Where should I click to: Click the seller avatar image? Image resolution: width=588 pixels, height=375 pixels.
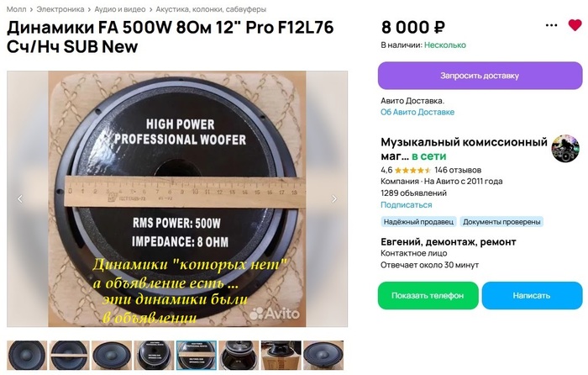pos(565,149)
